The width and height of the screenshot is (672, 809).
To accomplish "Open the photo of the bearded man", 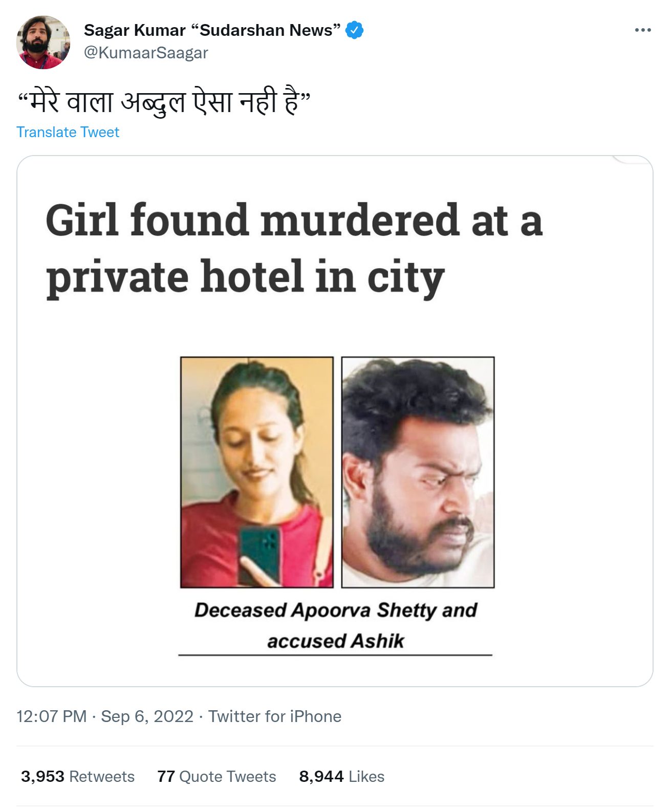I will [418, 472].
